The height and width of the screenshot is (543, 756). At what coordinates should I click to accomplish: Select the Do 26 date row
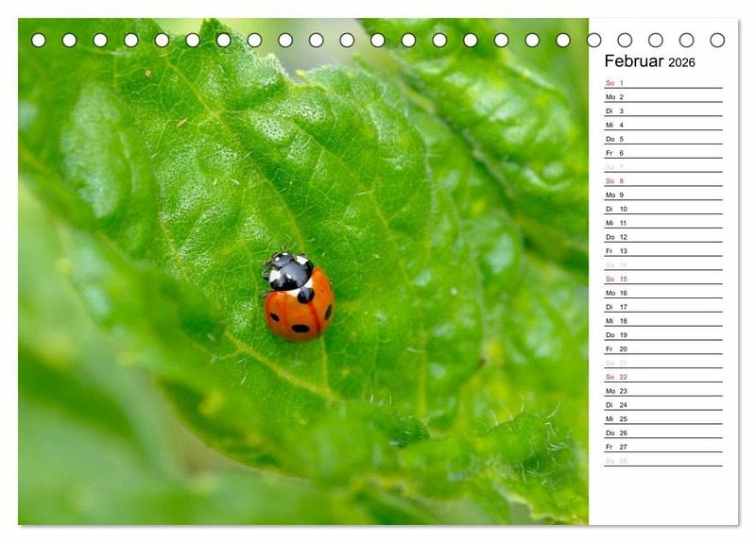pyautogui.click(x=663, y=433)
